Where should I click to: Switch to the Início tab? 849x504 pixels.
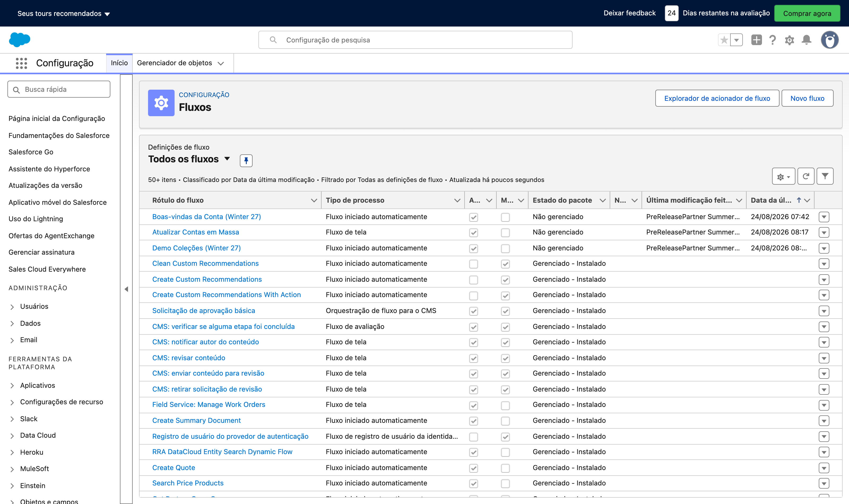pos(119,63)
